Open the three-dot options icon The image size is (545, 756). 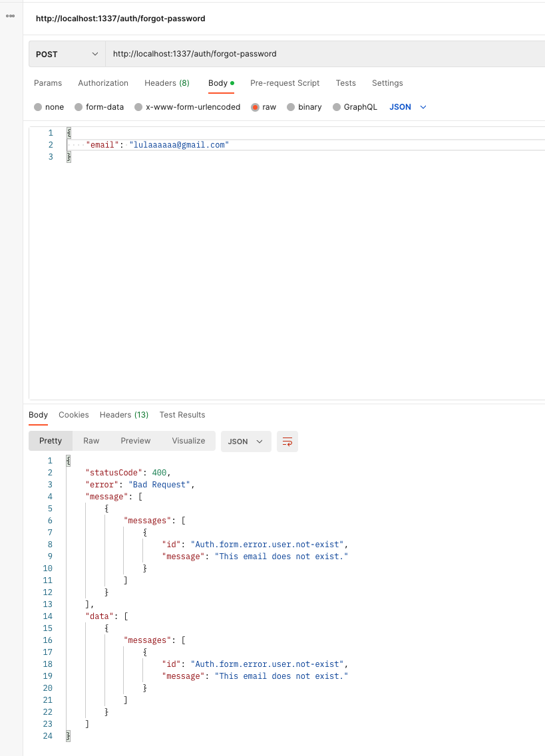click(10, 16)
